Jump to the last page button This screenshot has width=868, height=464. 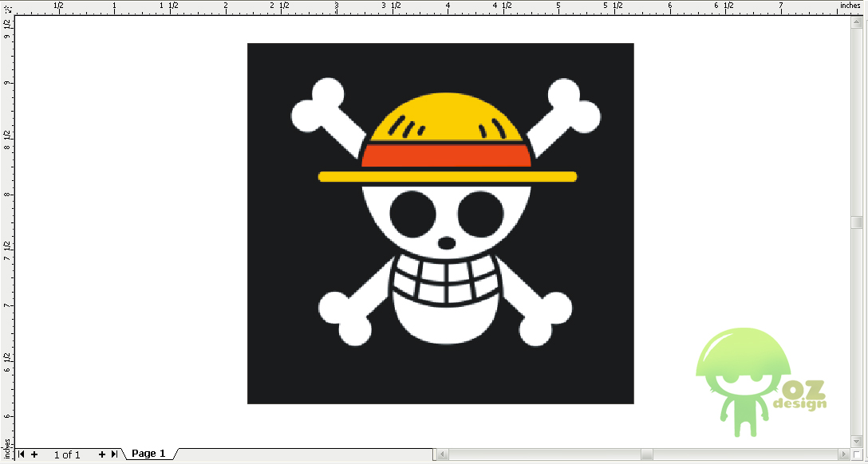click(114, 454)
